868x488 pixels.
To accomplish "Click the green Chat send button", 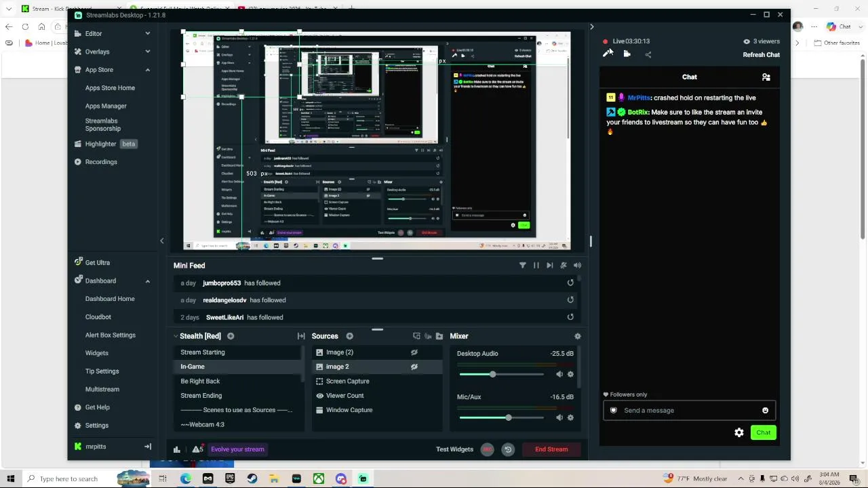I will pos(764,432).
